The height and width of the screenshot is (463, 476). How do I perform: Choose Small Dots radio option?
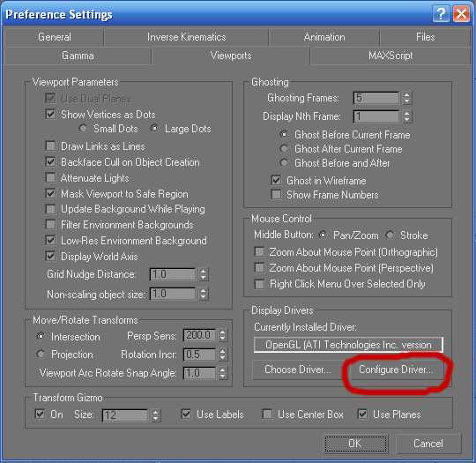pos(83,129)
